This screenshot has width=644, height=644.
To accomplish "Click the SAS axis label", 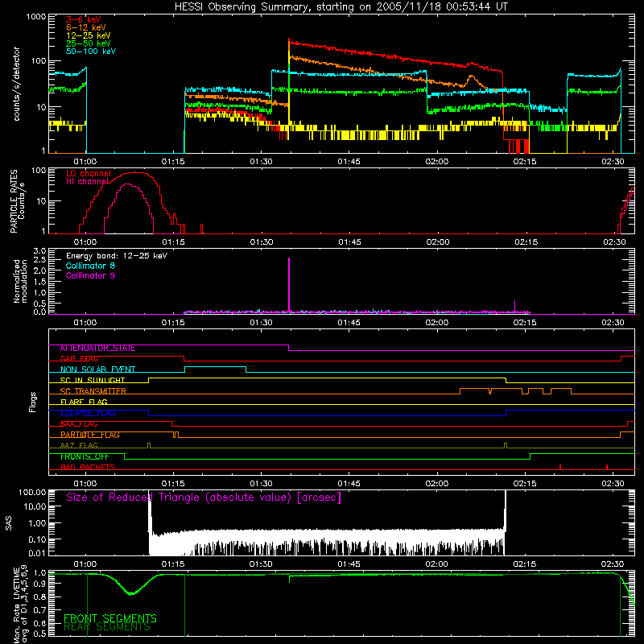I will (9, 523).
